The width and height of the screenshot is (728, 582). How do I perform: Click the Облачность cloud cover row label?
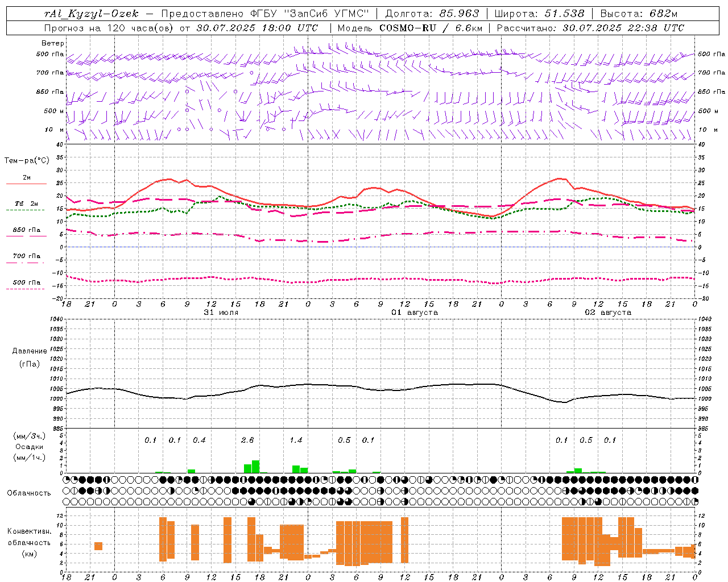click(29, 493)
